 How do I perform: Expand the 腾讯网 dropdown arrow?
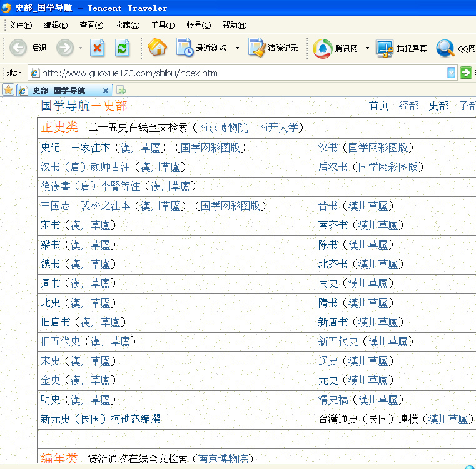(367, 48)
